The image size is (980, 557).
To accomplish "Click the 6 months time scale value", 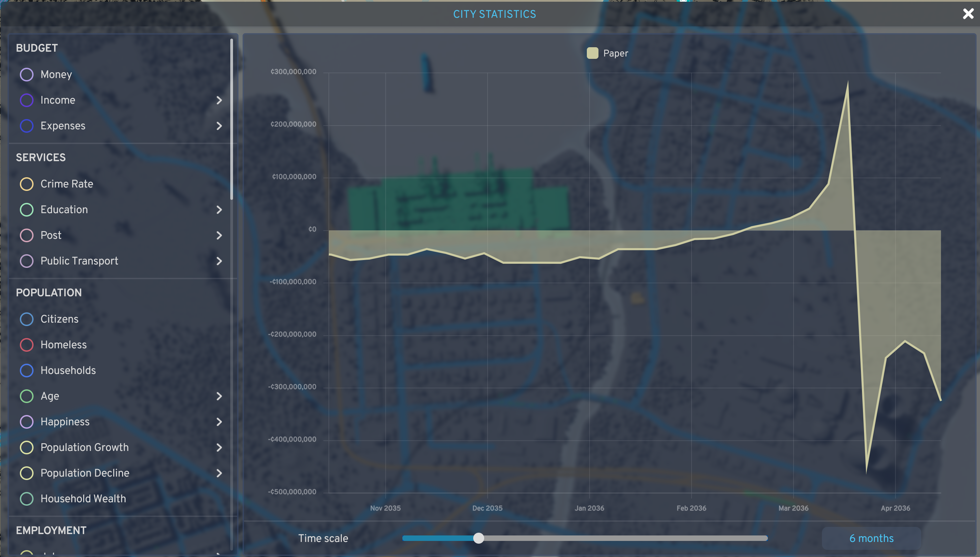I will [x=872, y=538].
